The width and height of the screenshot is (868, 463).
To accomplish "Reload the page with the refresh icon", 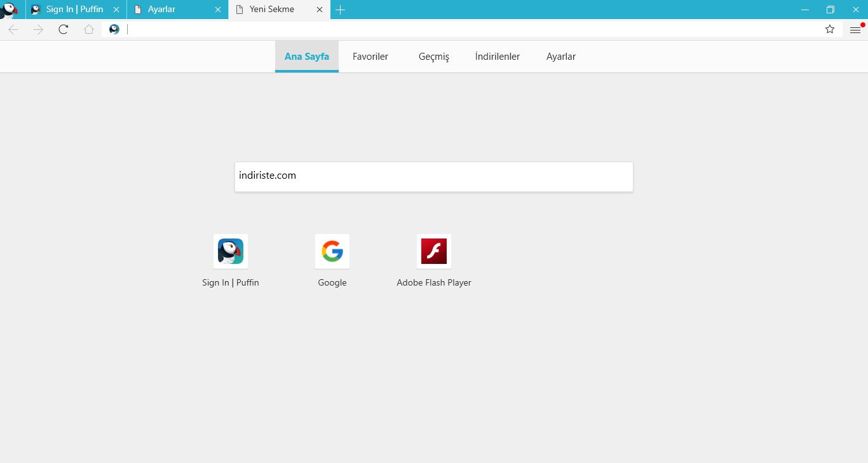I will pos(64,29).
